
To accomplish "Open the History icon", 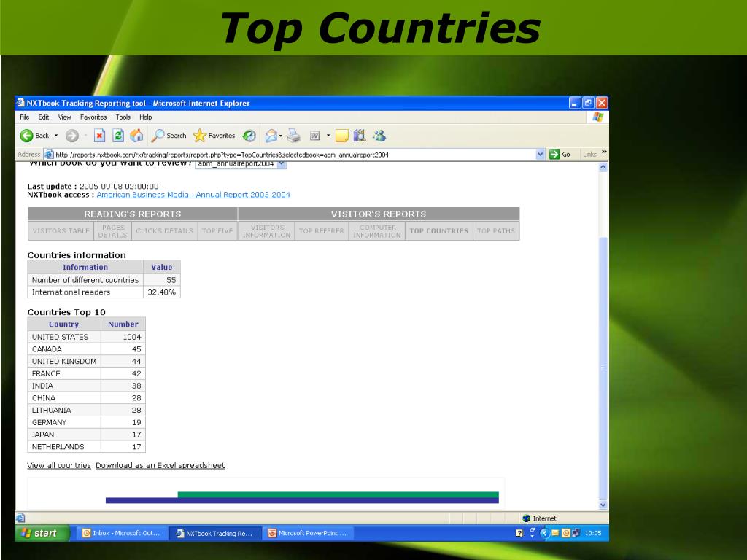I will click(x=249, y=136).
